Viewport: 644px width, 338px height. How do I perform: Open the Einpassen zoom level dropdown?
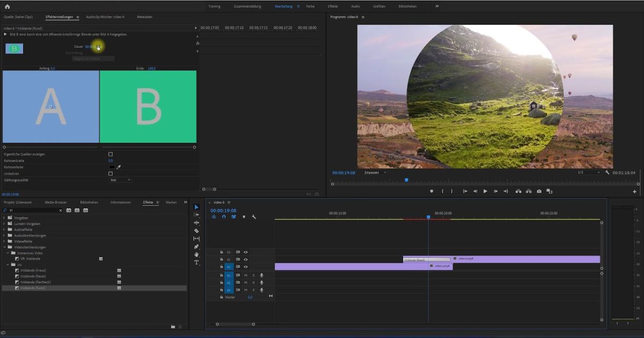pos(375,172)
